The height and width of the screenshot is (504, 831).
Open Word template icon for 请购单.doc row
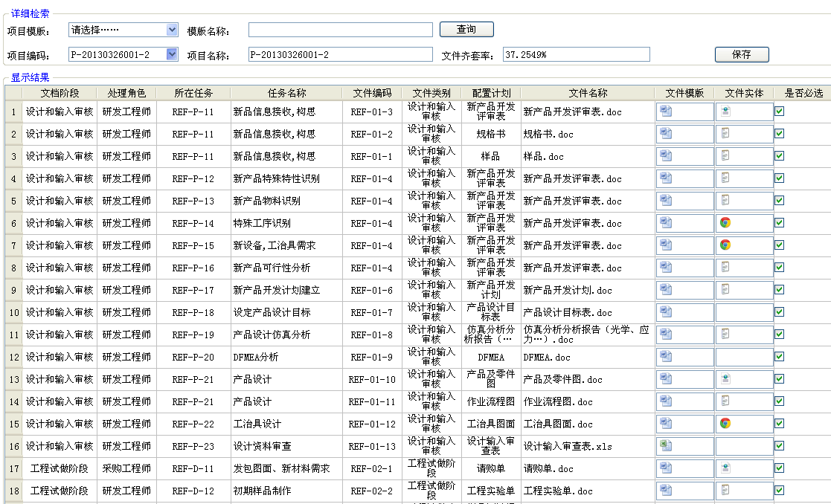pyautogui.click(x=666, y=468)
